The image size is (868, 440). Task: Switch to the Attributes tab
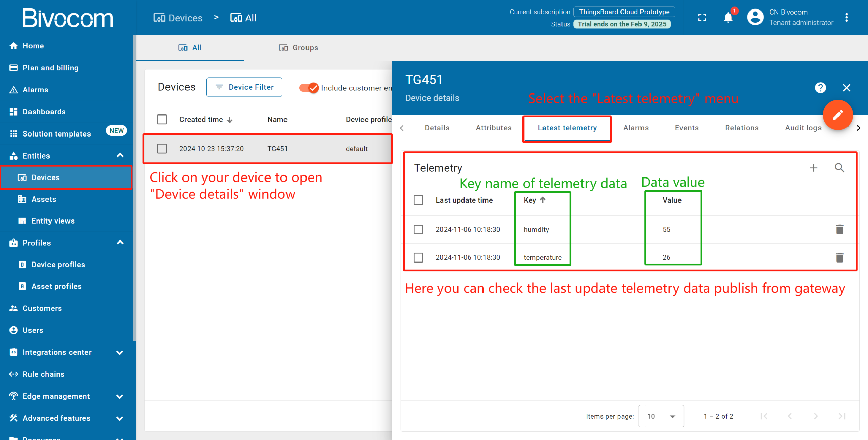click(493, 128)
